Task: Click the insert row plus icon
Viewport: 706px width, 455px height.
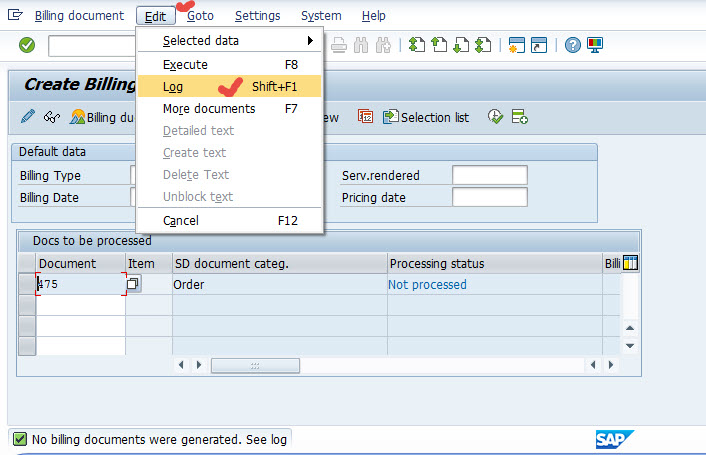Action: click(520, 117)
